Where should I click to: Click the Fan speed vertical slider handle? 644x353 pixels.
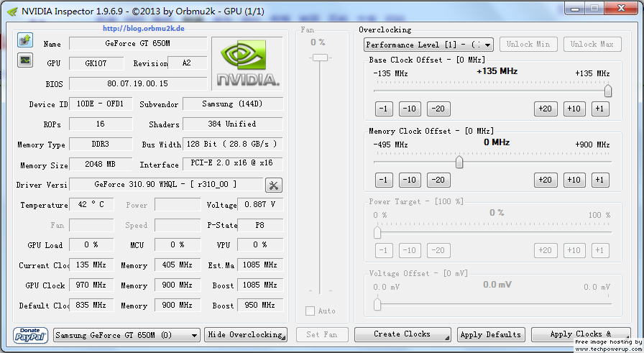coord(320,58)
